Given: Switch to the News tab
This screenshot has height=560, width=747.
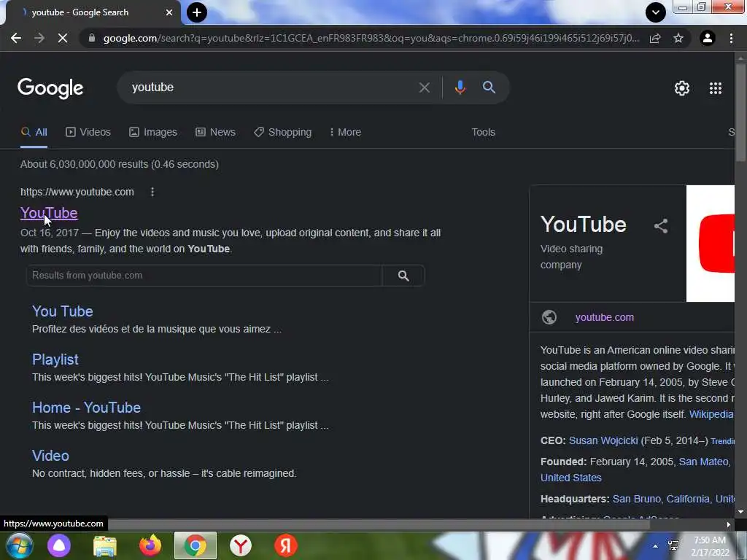Looking at the screenshot, I should [x=215, y=133].
